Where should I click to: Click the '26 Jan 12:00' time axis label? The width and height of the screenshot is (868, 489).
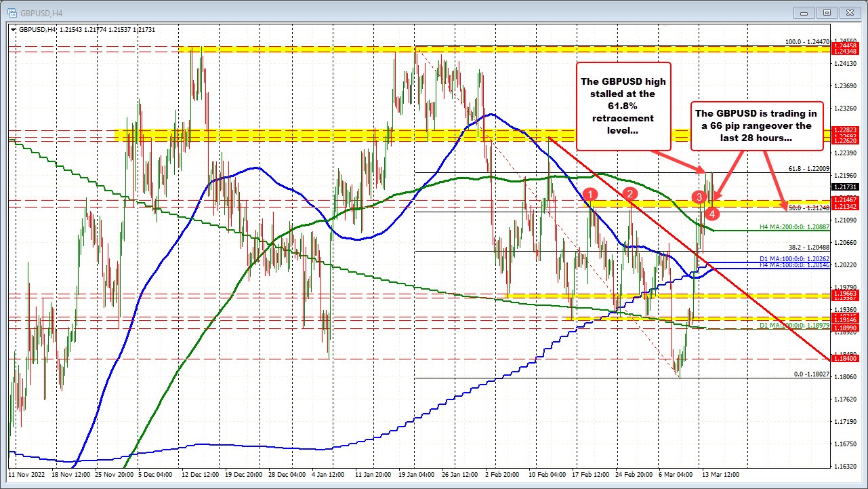[x=461, y=475]
